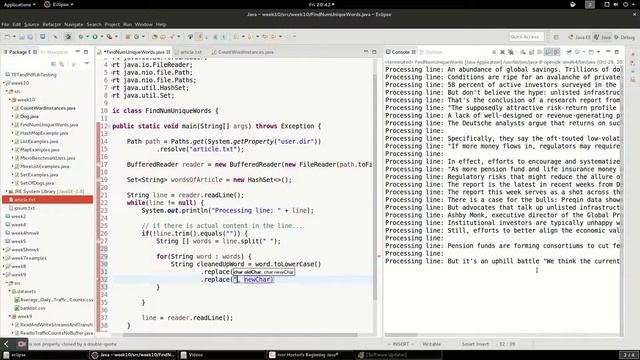Viewport: 640px width, 360px height.
Task: Click the Open Perspective icon
Action: [x=556, y=37]
